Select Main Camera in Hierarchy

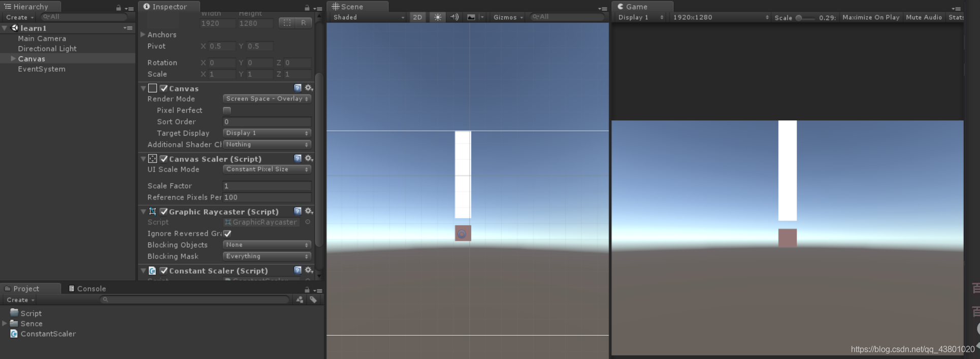tap(42, 39)
